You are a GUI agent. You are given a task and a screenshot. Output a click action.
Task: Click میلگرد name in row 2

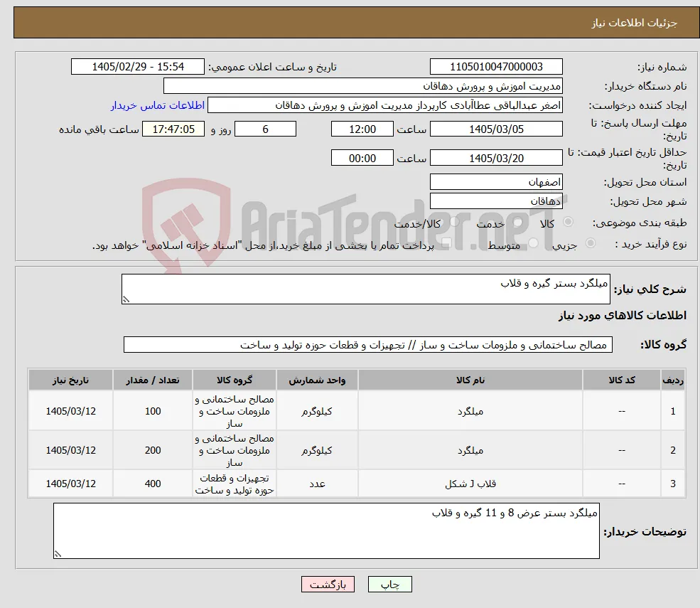click(x=470, y=450)
